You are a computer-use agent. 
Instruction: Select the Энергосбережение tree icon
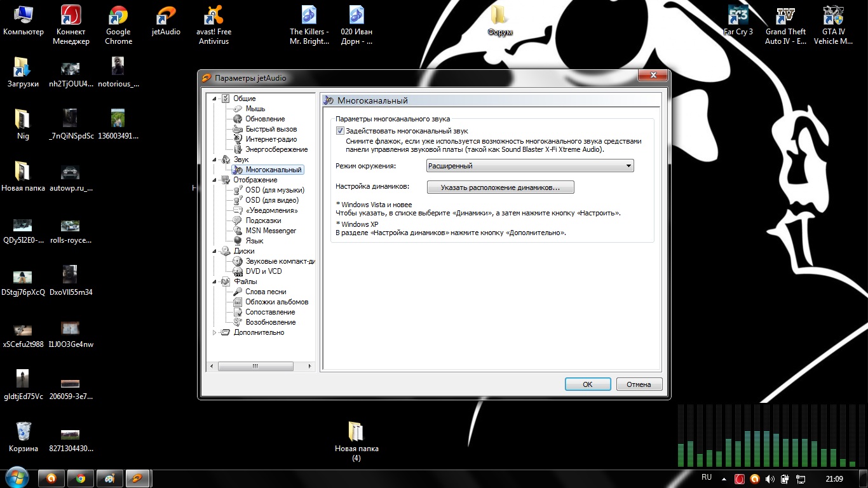(x=238, y=149)
